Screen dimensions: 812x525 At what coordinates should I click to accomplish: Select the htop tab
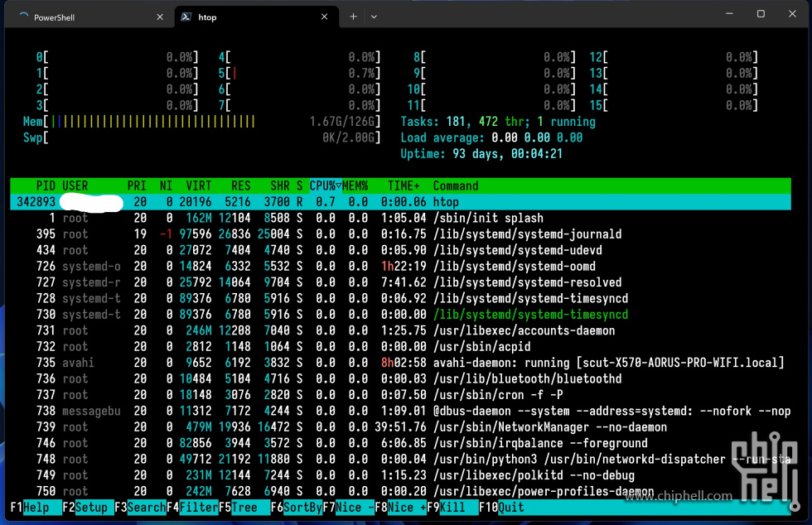(x=257, y=17)
